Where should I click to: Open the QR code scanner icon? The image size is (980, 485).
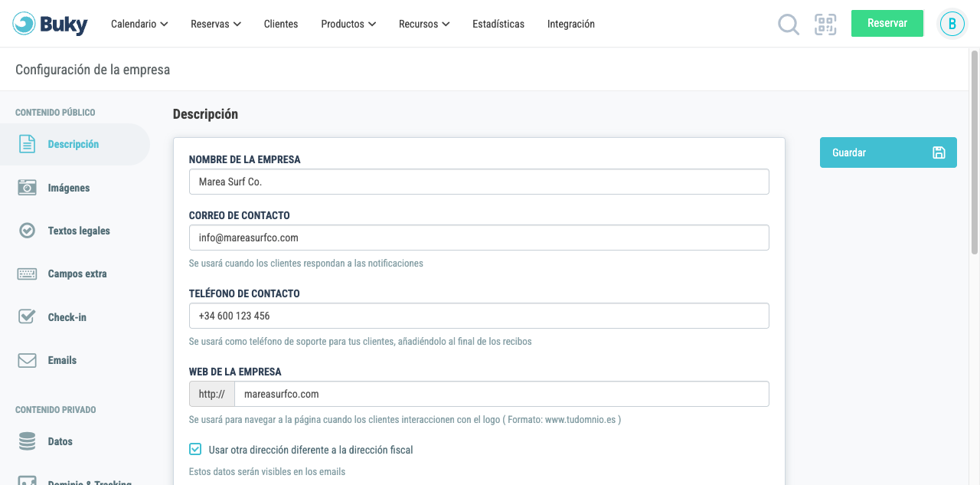click(825, 24)
